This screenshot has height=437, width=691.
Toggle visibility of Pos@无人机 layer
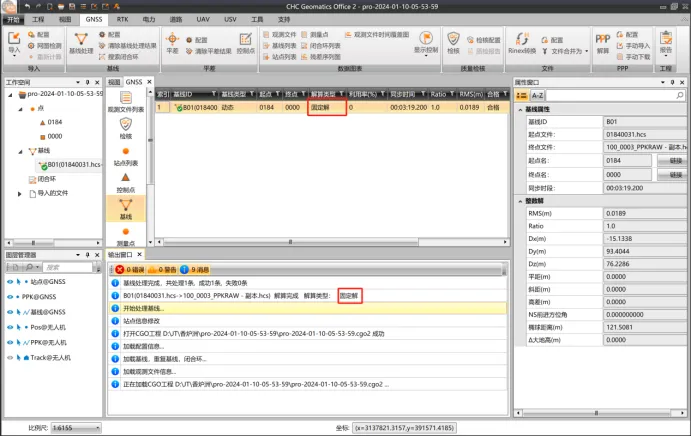click(x=10, y=327)
